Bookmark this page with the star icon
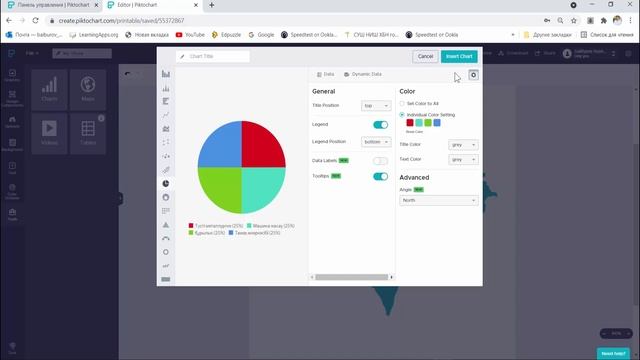Viewport: 640px width, 360px height. point(573,20)
